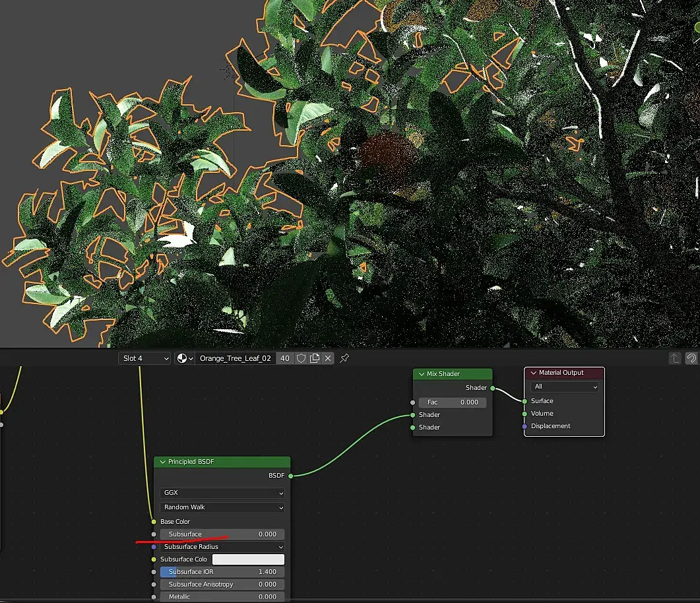Click the Subsurface IOR input socket

click(154, 572)
